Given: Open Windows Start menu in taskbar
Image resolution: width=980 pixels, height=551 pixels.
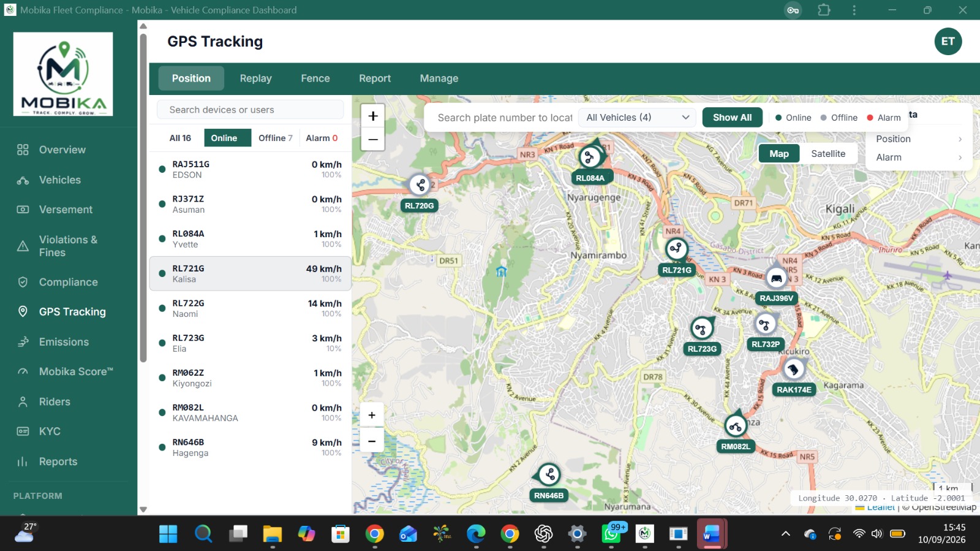Looking at the screenshot, I should pyautogui.click(x=168, y=534).
